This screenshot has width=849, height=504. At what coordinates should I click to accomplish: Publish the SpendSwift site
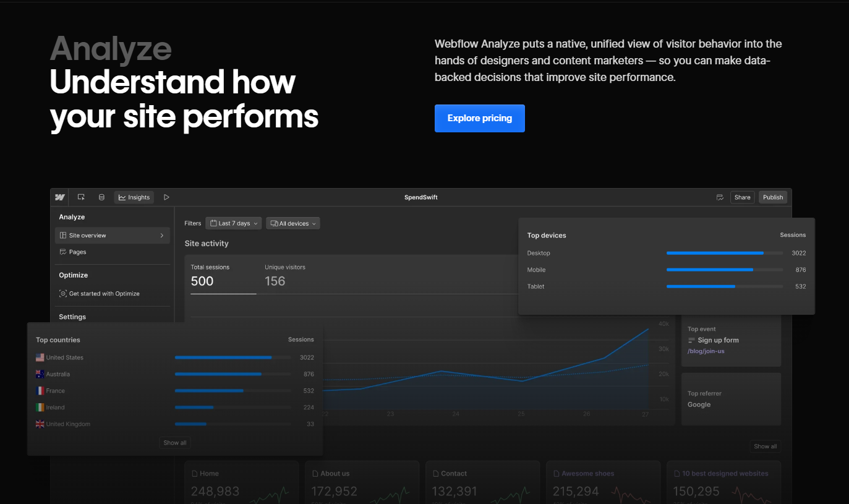click(x=773, y=197)
